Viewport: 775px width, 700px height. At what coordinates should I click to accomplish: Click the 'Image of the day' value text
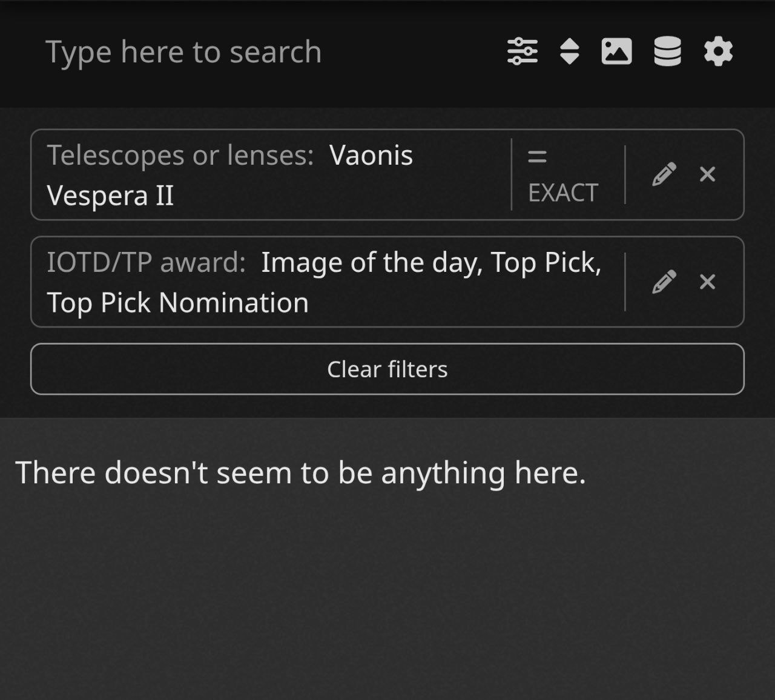click(x=371, y=263)
